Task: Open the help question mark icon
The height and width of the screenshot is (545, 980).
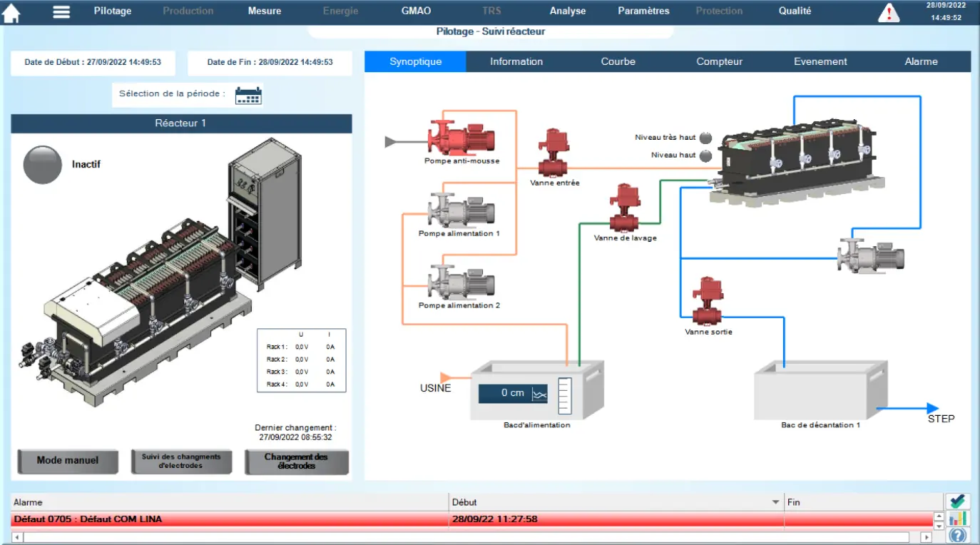Action: (957, 535)
